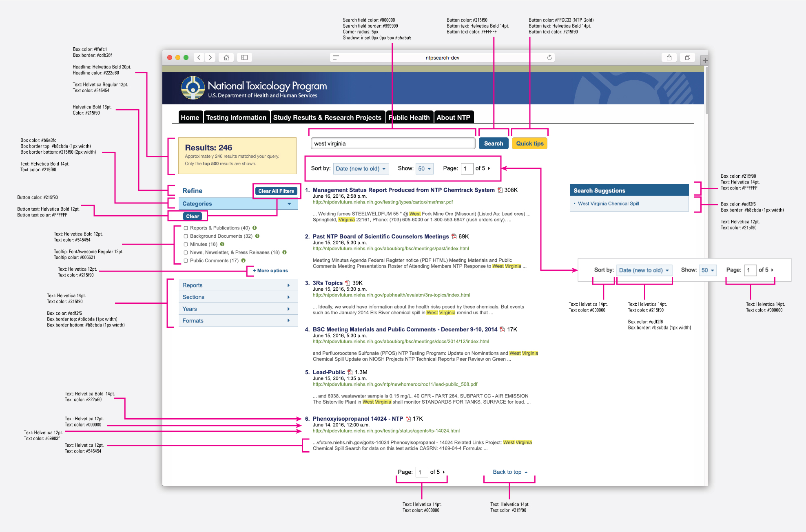Open Management Status Report result title

pos(403,190)
